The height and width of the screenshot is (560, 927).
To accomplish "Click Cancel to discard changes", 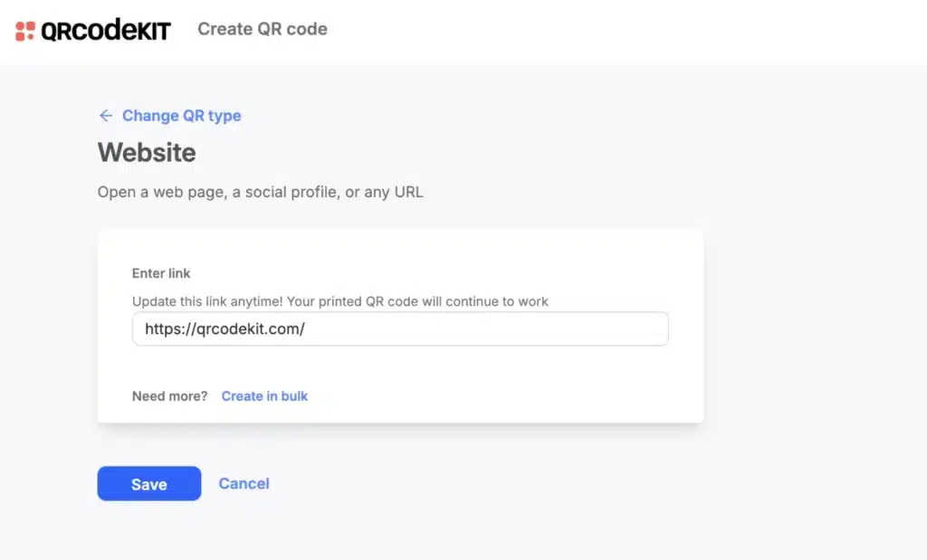I will click(244, 483).
